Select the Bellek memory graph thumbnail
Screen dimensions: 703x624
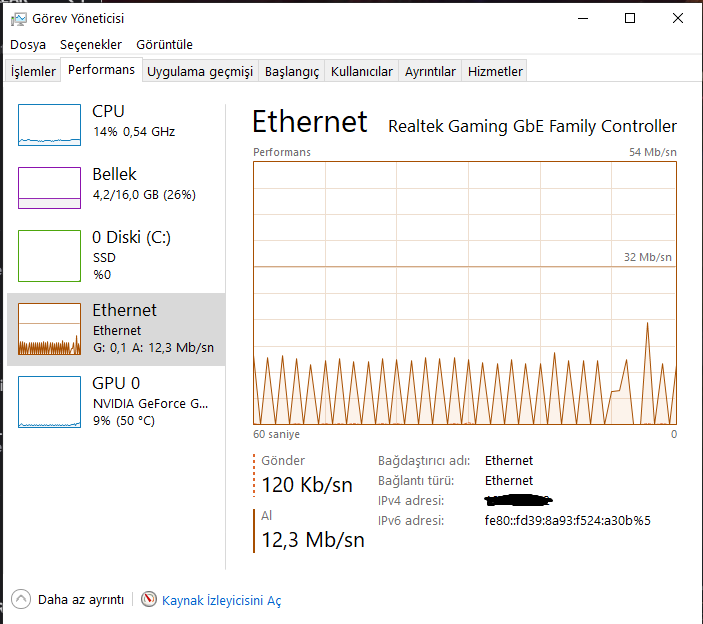click(x=49, y=188)
